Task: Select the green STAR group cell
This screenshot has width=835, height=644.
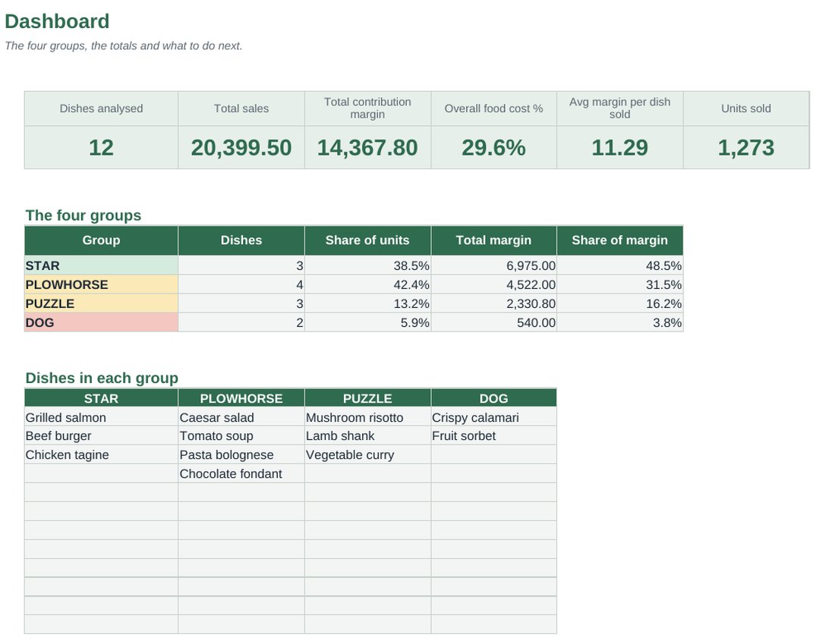Action: (x=101, y=265)
